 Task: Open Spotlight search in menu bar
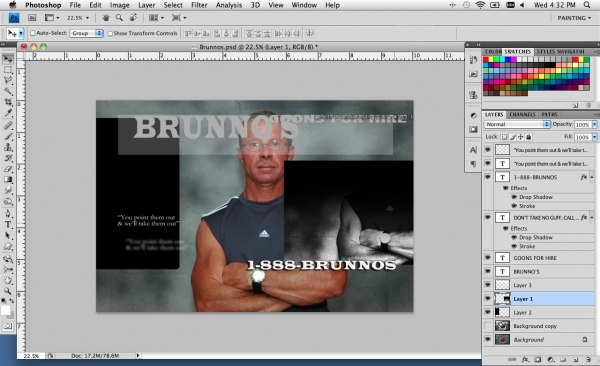[x=587, y=5]
